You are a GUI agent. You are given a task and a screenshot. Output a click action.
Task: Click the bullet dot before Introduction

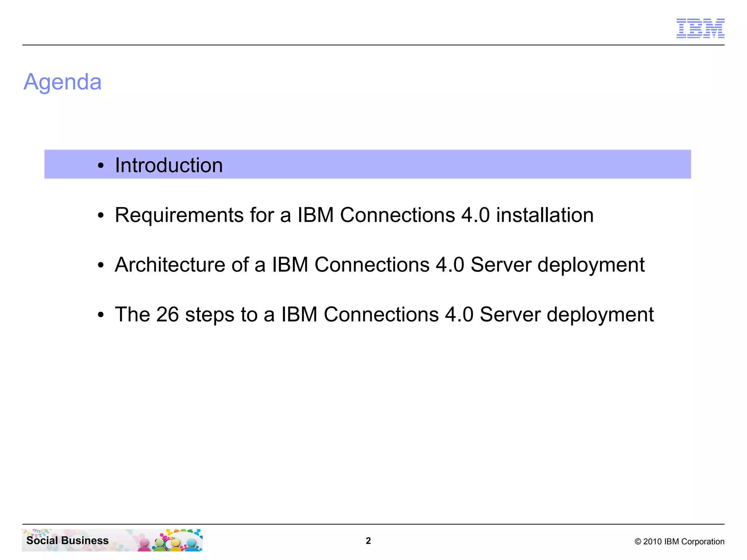tap(101, 166)
